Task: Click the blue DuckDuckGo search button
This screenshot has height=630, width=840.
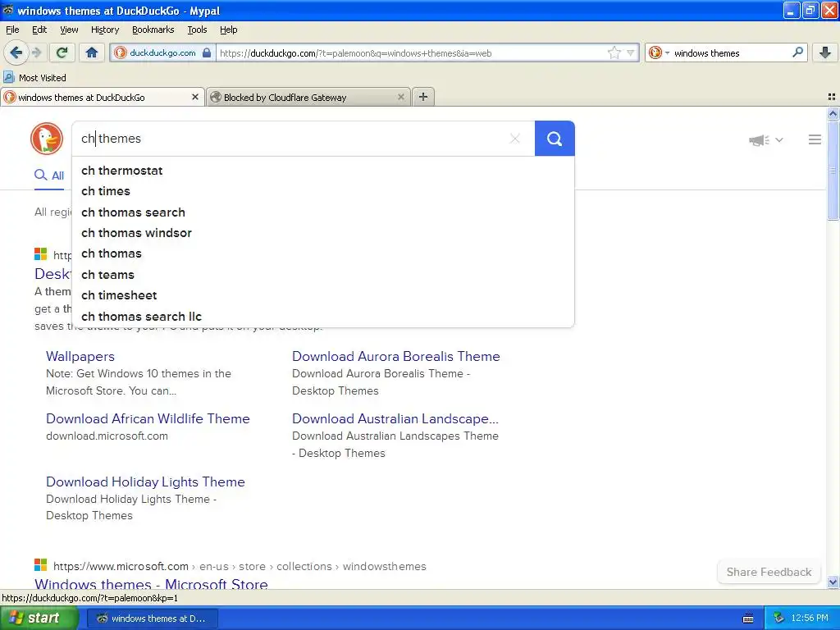Action: (555, 138)
